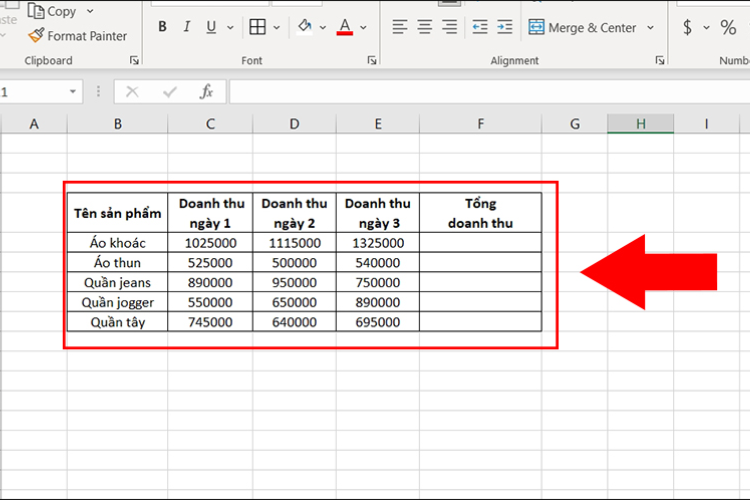Select the 'Quần jeans' cell
750x500 pixels.
point(118,282)
